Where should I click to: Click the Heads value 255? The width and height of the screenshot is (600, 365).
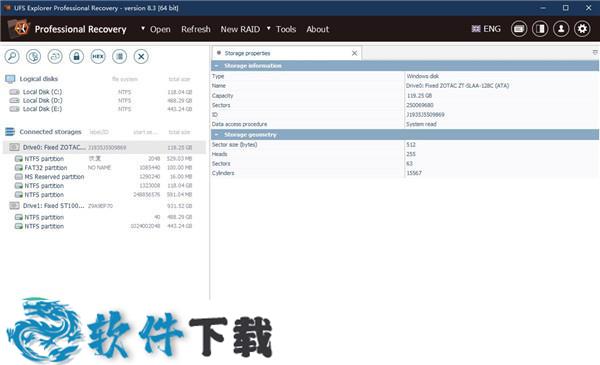(411, 154)
